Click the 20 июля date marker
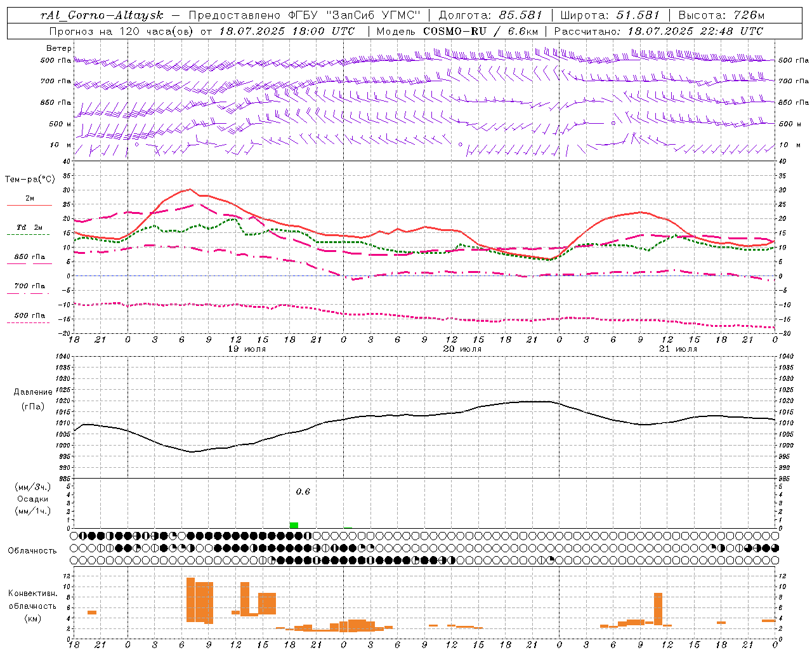Screen dimensions: 812x650 tap(462, 349)
